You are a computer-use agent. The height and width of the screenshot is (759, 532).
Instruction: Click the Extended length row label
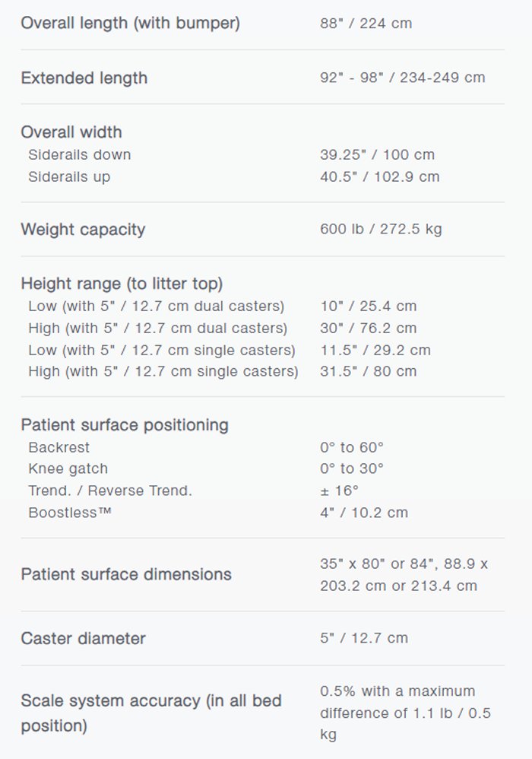(84, 78)
